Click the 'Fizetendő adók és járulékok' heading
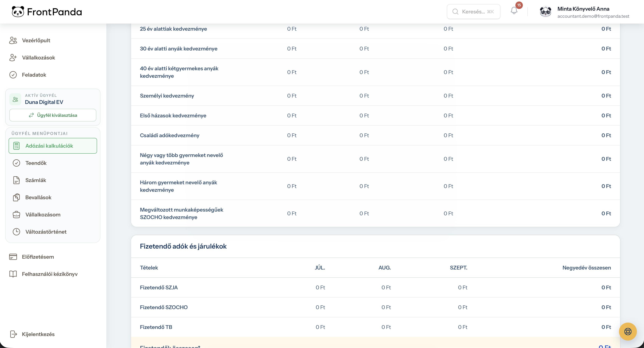Screen dimensions: 644x348 point(183,246)
